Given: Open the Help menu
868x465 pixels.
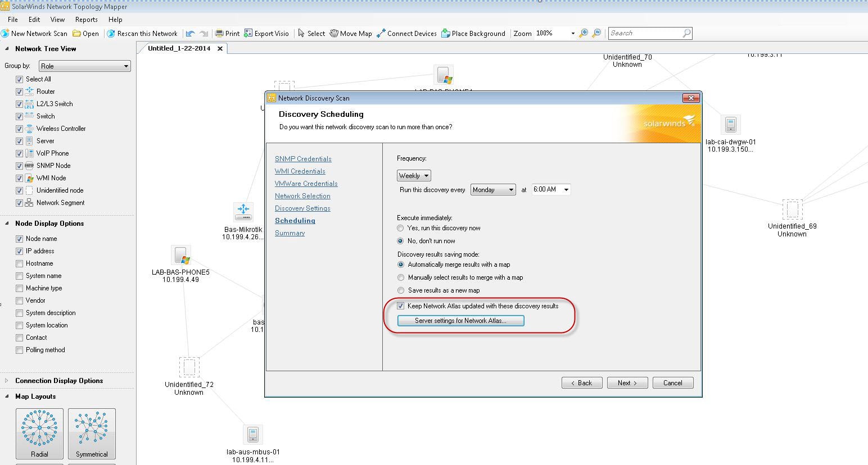Looking at the screenshot, I should click(x=115, y=20).
